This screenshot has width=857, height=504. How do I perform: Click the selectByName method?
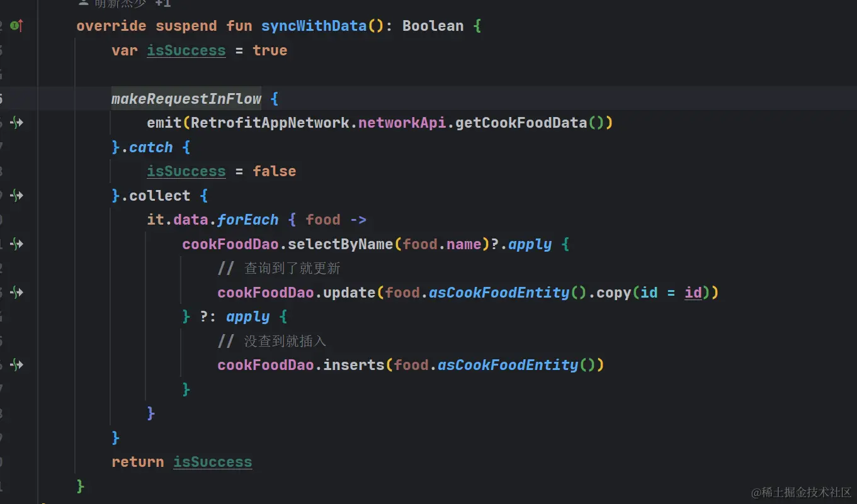[x=341, y=244]
